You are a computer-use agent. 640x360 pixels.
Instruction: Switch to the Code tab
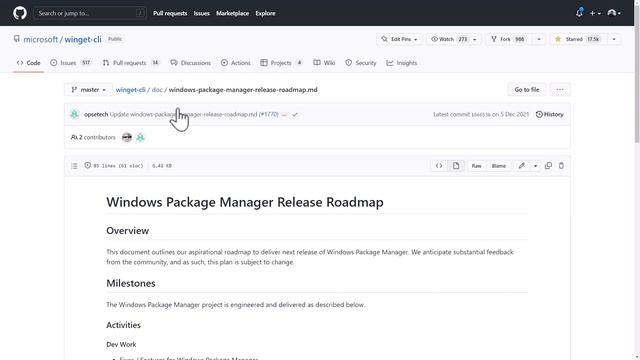[x=29, y=63]
